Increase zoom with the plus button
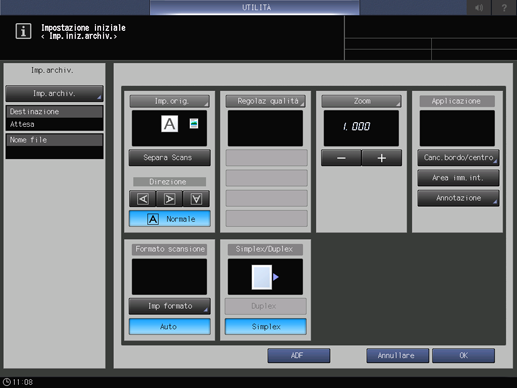This screenshot has height=388, width=517. (382, 158)
